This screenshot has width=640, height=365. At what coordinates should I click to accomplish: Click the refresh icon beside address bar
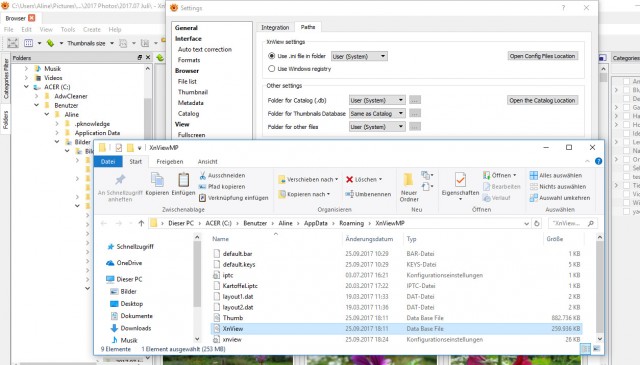click(x=537, y=223)
